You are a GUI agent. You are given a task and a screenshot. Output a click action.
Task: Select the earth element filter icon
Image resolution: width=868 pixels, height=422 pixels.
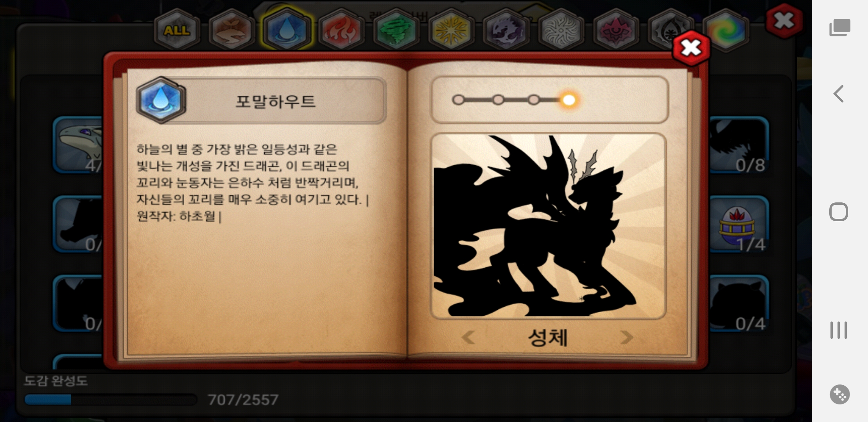click(231, 30)
